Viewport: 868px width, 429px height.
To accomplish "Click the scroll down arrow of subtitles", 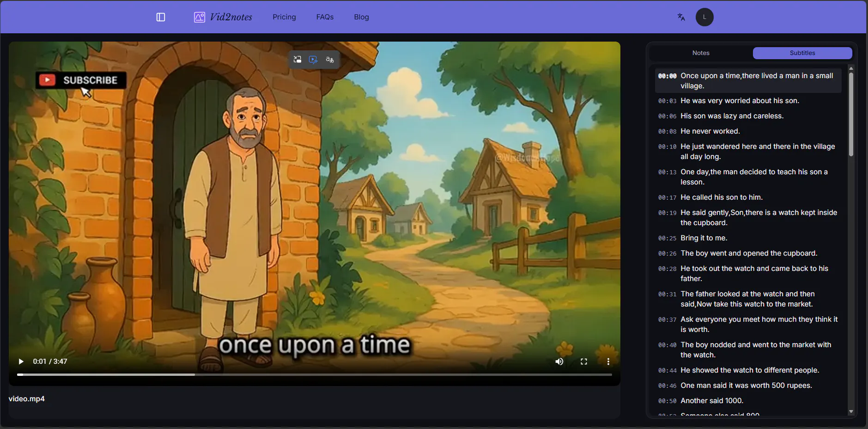I will click(x=851, y=411).
